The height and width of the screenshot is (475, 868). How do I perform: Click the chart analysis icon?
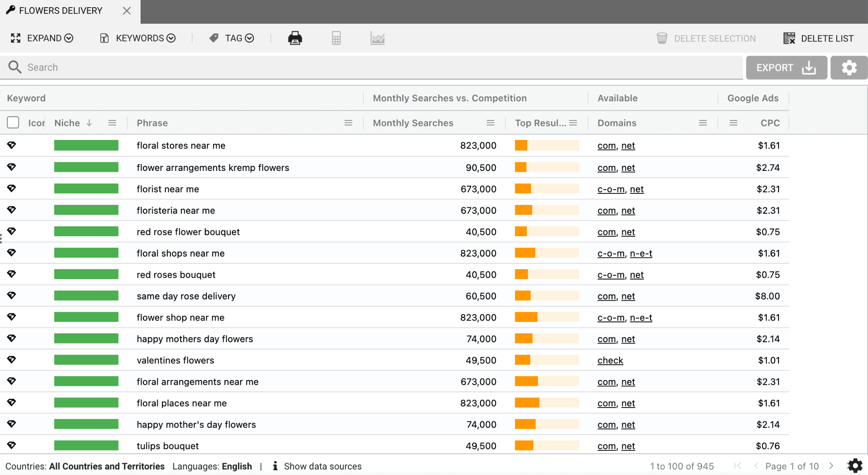(x=377, y=38)
